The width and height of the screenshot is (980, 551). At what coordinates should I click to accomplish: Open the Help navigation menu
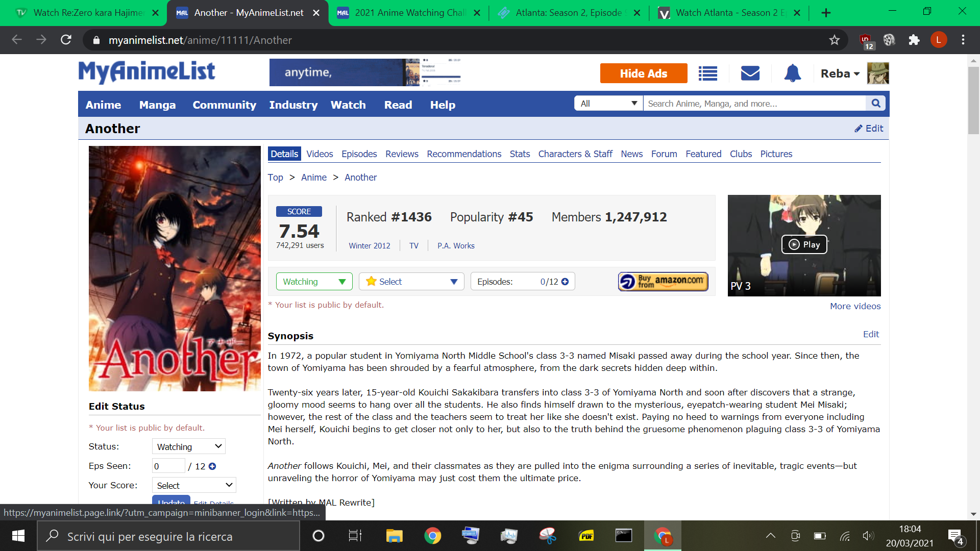coord(443,105)
